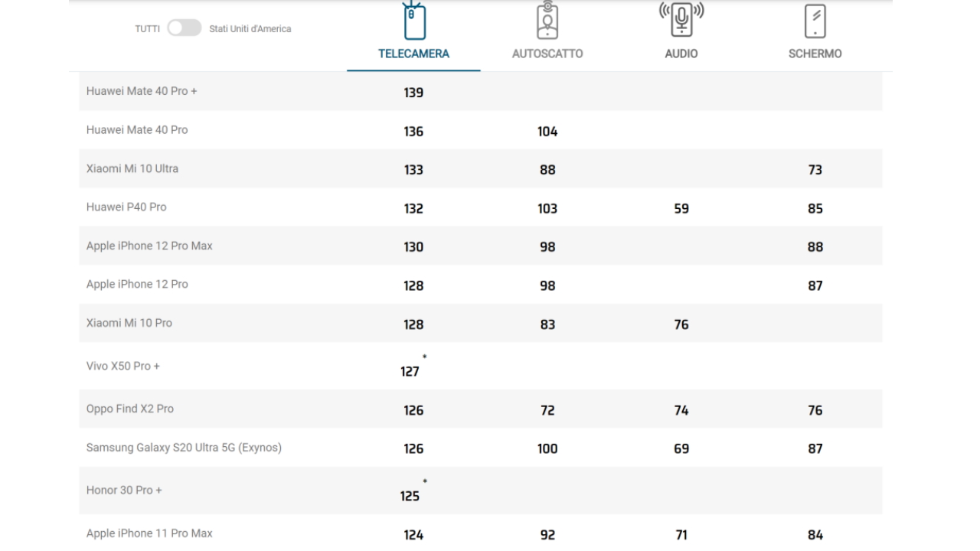
Task: Open the AUDIO tab label
Action: click(681, 54)
